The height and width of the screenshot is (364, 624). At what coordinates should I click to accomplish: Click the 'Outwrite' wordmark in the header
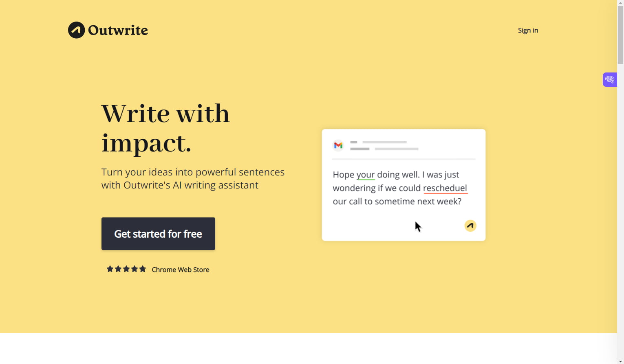tap(117, 30)
